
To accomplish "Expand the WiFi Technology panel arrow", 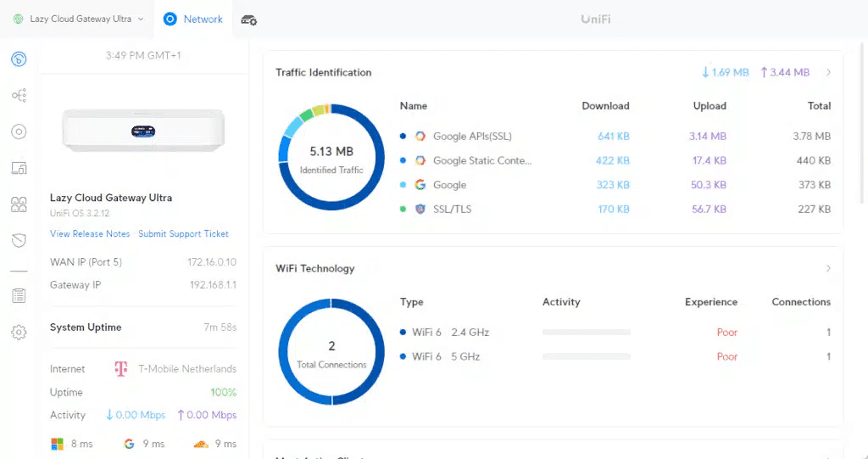I will pos(828,269).
